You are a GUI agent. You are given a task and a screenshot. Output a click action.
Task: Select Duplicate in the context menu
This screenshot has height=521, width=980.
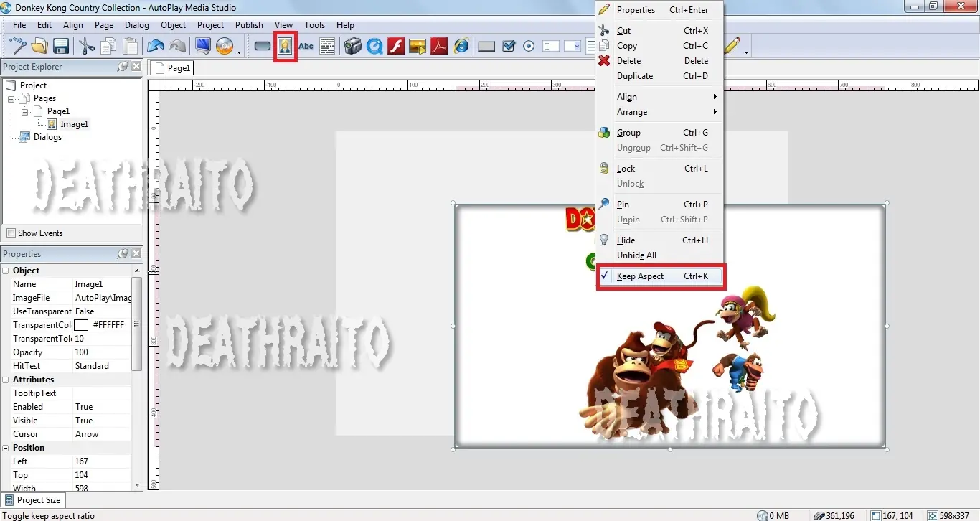660,76
